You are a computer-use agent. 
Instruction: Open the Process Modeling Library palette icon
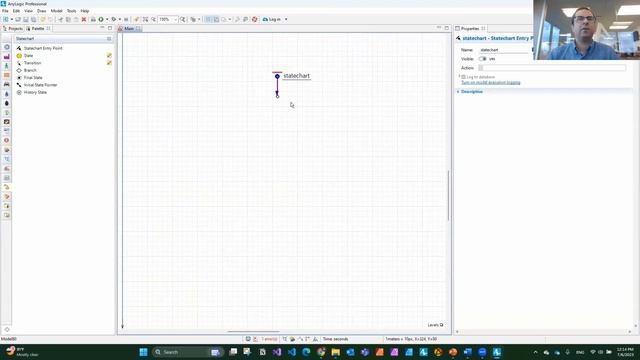[7, 47]
